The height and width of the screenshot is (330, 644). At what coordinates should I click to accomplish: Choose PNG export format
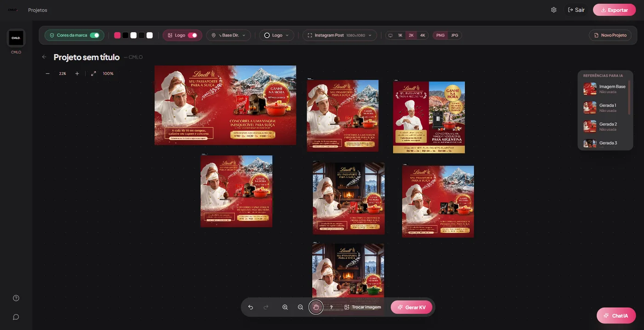click(x=440, y=35)
